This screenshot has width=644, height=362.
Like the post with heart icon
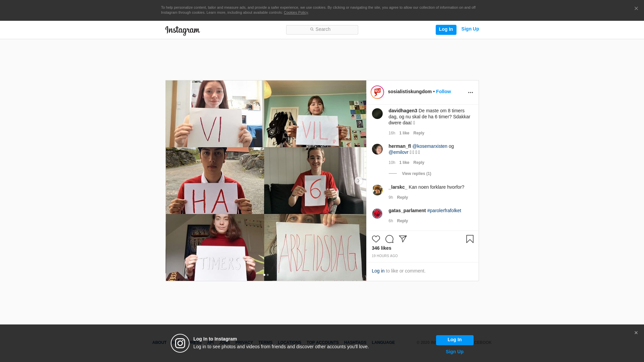click(376, 239)
